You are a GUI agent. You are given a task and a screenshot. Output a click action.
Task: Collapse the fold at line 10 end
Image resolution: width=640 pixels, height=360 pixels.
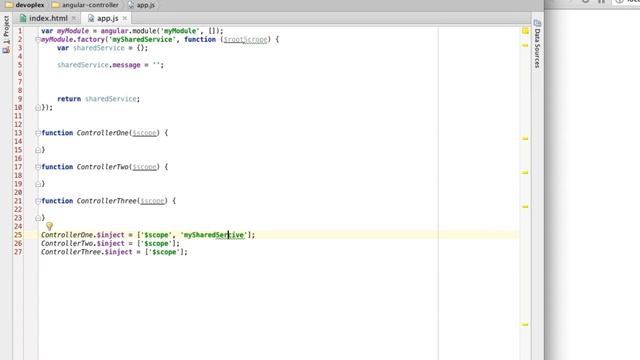click(38, 108)
